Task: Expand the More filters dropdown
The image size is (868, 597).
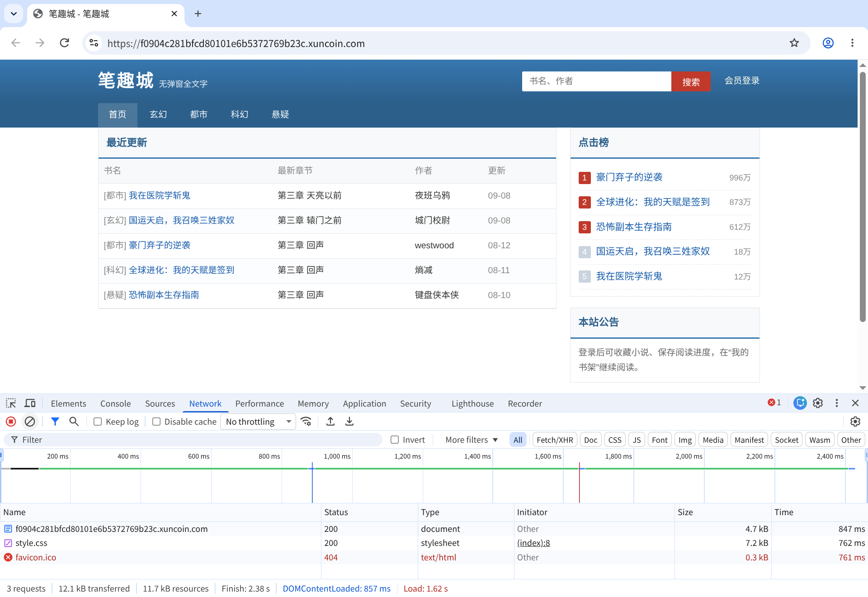Action: 472,440
